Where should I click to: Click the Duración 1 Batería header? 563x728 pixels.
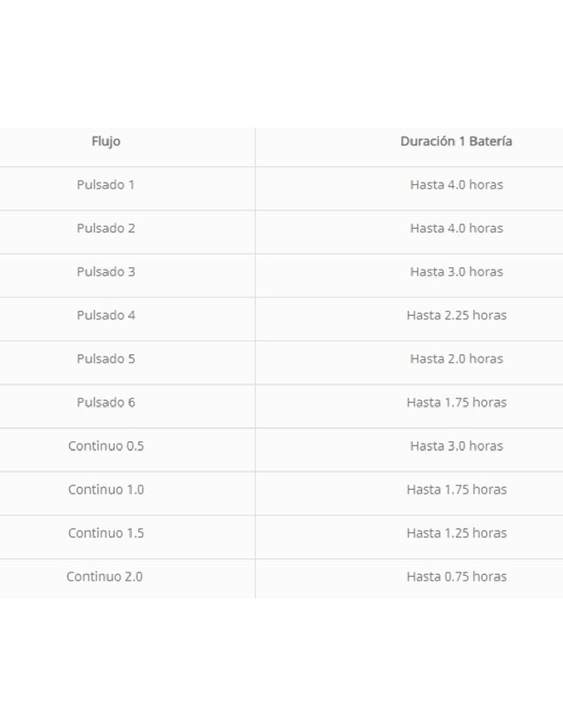(x=456, y=141)
